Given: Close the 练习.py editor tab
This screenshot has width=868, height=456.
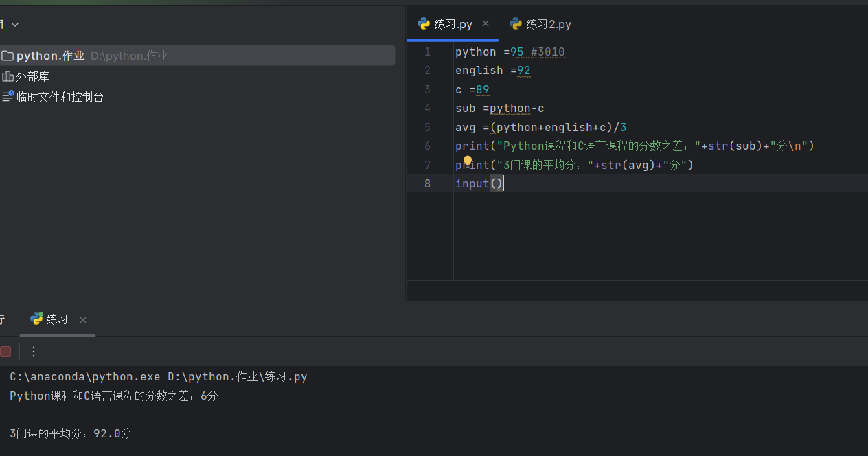Looking at the screenshot, I should pos(486,23).
